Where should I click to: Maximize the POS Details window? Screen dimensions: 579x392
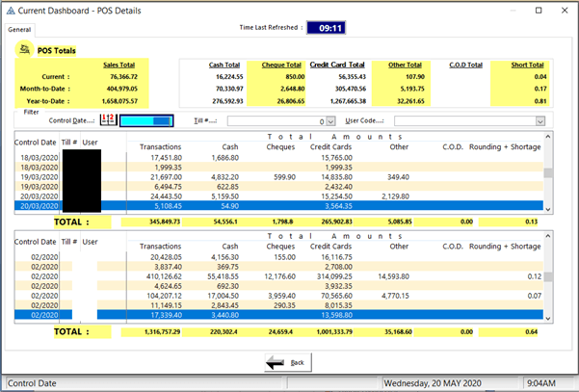tap(539, 11)
